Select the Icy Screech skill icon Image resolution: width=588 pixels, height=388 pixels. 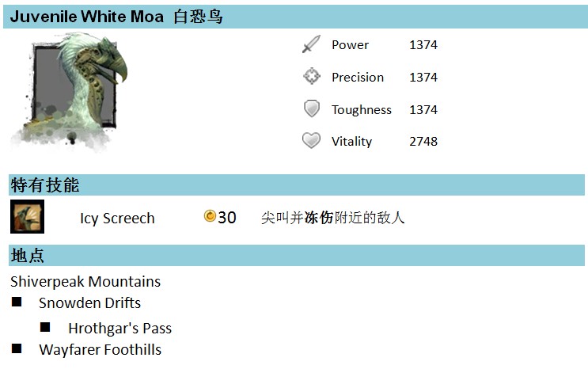coord(28,216)
